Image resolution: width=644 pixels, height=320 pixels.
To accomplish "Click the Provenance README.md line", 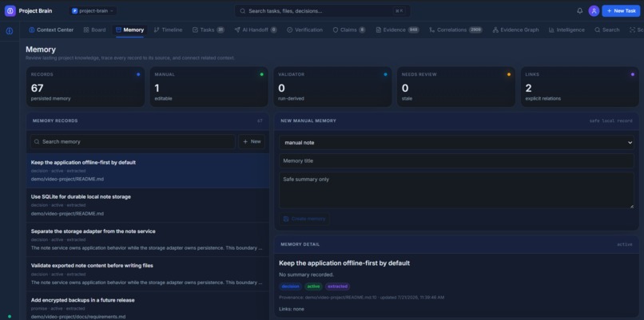I will 361,298.
